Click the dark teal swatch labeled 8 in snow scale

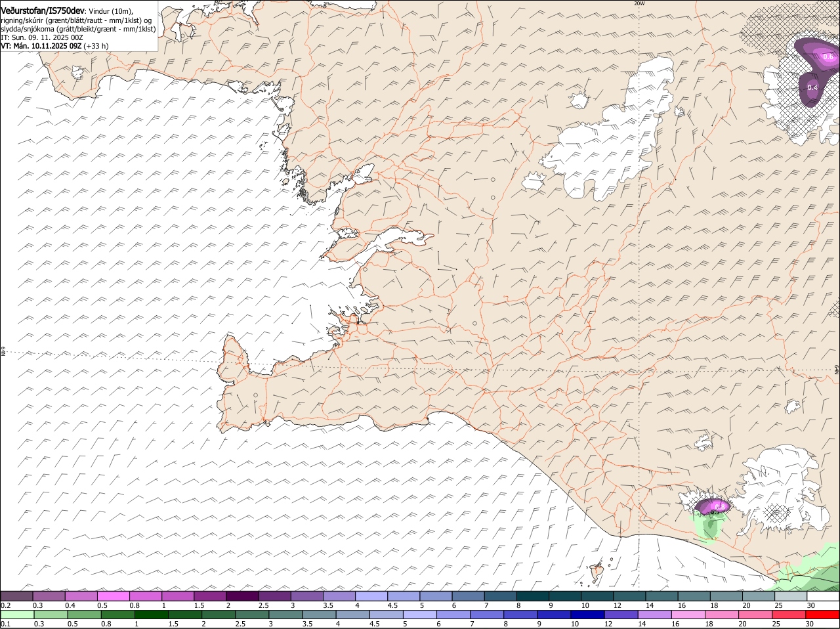(x=533, y=596)
